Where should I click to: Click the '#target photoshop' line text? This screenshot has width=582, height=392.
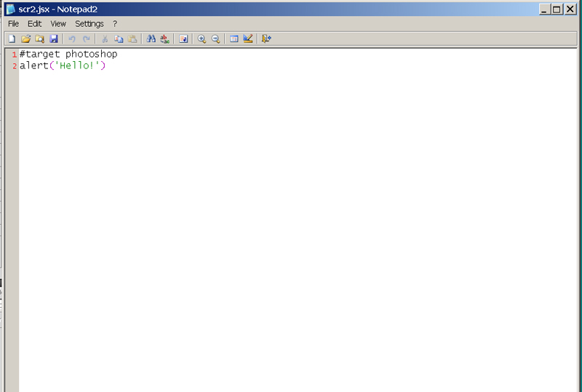pyautogui.click(x=68, y=55)
